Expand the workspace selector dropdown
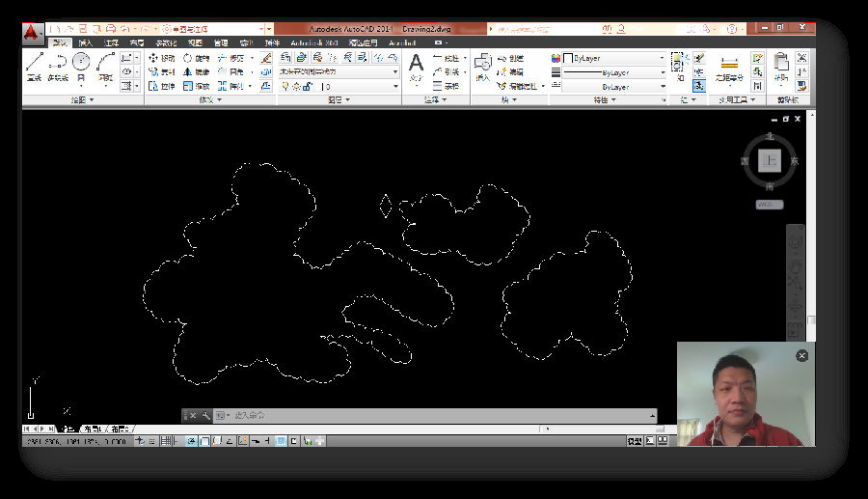Image resolution: width=868 pixels, height=499 pixels. click(217, 29)
